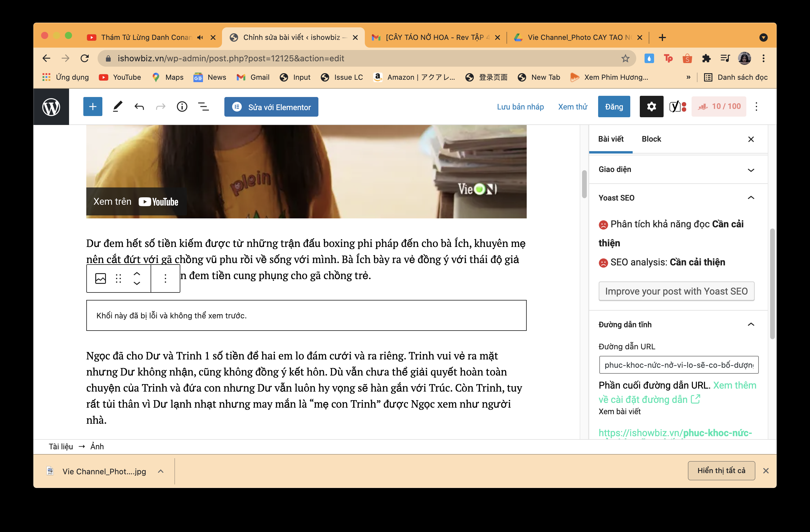Toggle the settings gear sidebar
This screenshot has height=532, width=810.
click(651, 107)
